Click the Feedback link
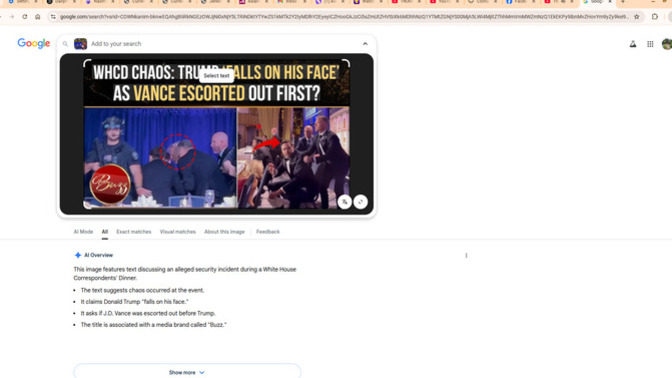The image size is (672, 378). tap(268, 231)
